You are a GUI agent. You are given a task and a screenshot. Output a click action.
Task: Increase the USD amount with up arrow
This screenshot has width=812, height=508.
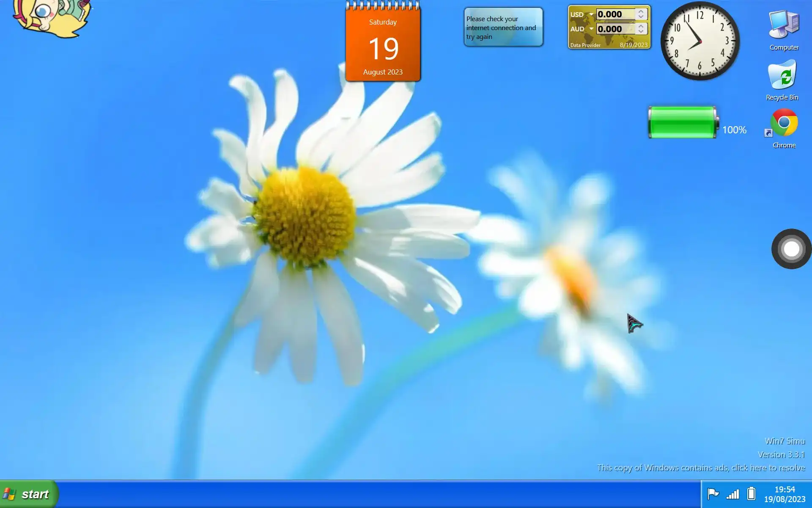tap(641, 11)
